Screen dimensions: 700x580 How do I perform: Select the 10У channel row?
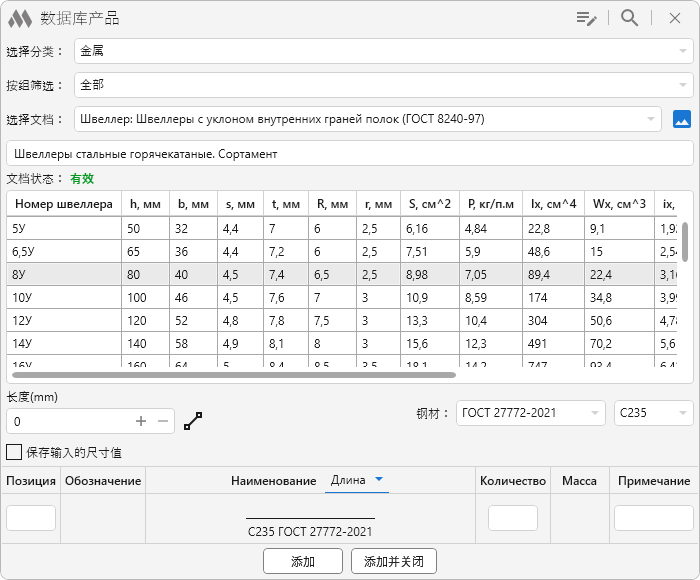coord(60,297)
